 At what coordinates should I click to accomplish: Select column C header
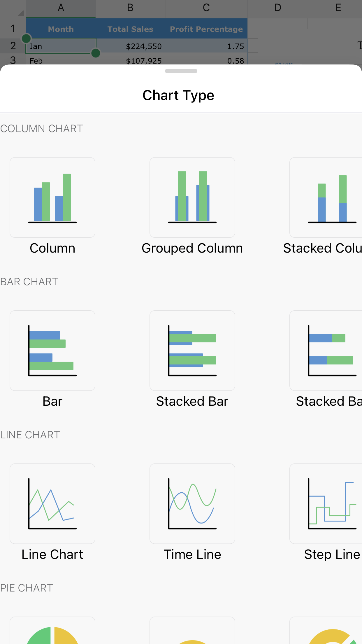tap(206, 8)
